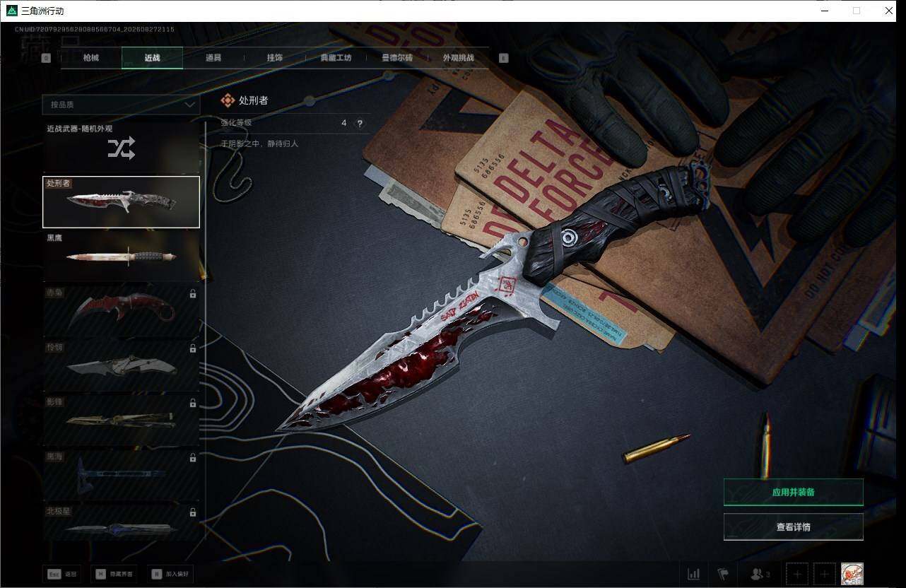Image resolution: width=906 pixels, height=588 pixels.
Task: Click the Esc 返回 button
Action: (63, 575)
